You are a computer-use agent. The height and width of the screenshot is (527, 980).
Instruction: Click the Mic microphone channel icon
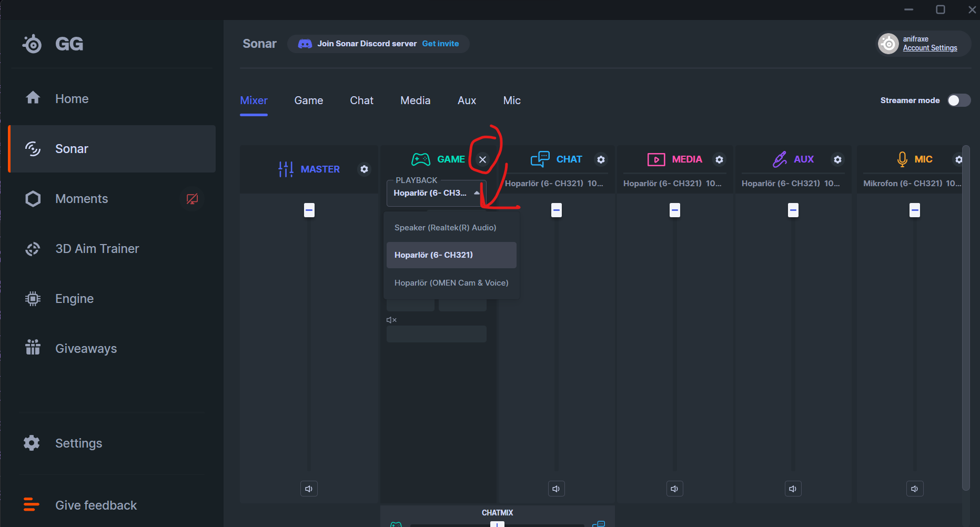[902, 159]
